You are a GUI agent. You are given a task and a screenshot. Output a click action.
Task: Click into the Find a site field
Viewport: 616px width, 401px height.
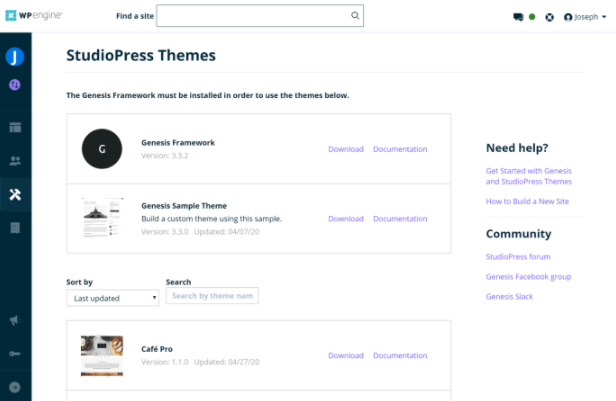[x=260, y=16]
